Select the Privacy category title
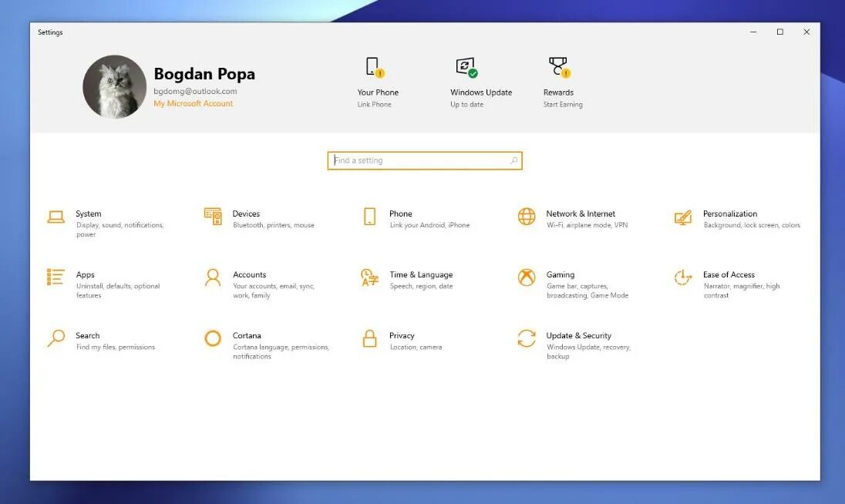845x504 pixels. (x=402, y=335)
